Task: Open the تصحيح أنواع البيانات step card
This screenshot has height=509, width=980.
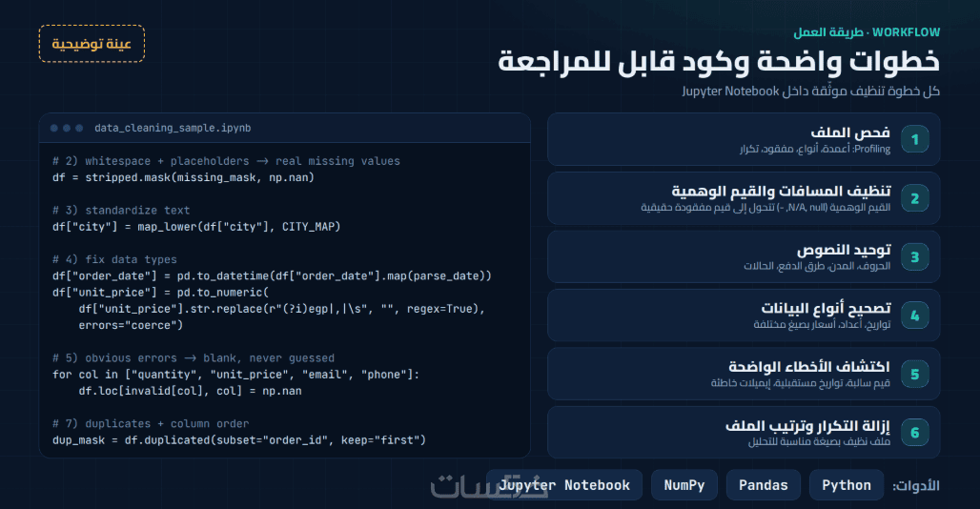Action: pos(744,316)
